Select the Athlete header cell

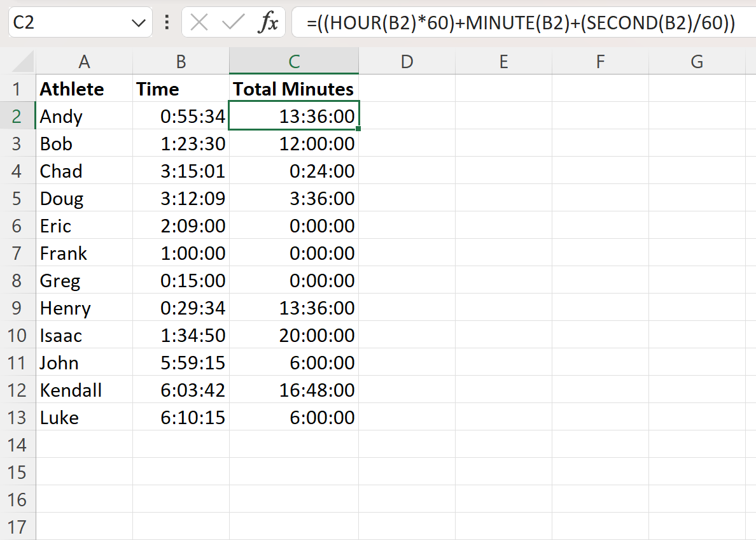pyautogui.click(x=85, y=89)
